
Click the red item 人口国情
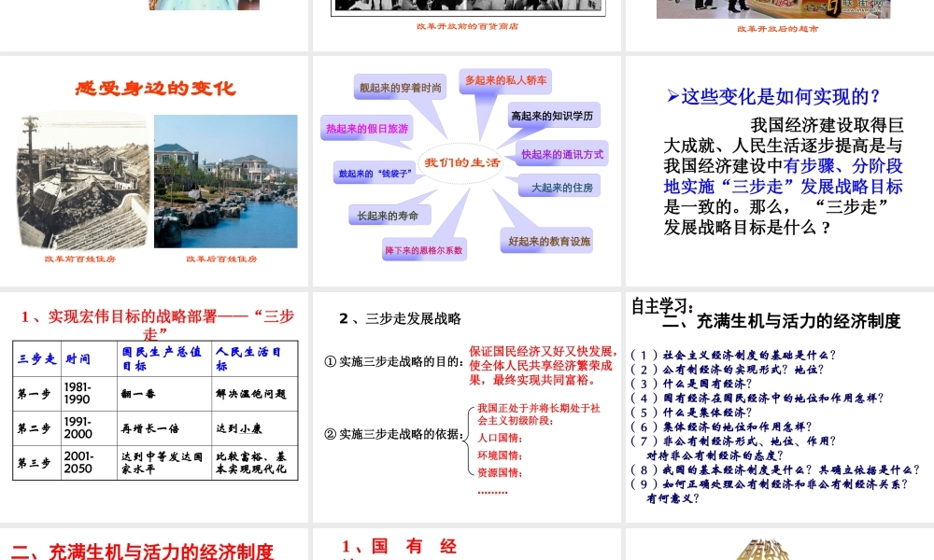point(500,438)
